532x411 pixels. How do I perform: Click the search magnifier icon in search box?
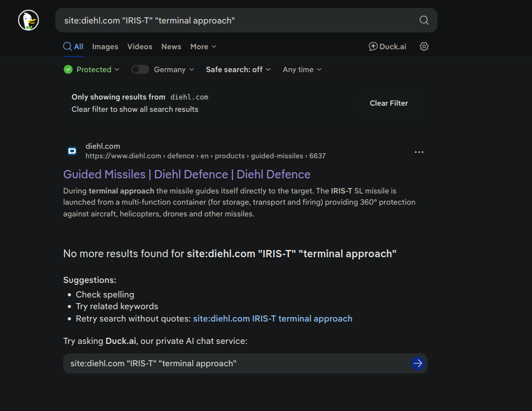click(x=424, y=21)
